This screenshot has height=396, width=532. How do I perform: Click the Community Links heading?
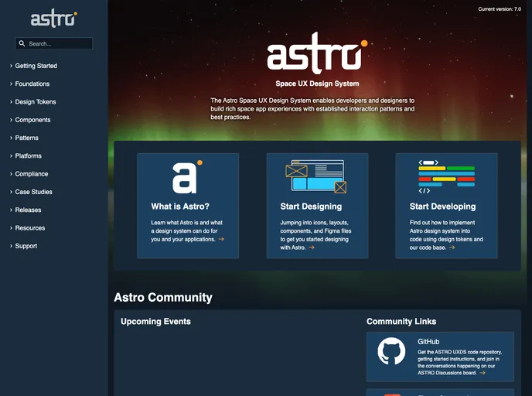(x=401, y=321)
